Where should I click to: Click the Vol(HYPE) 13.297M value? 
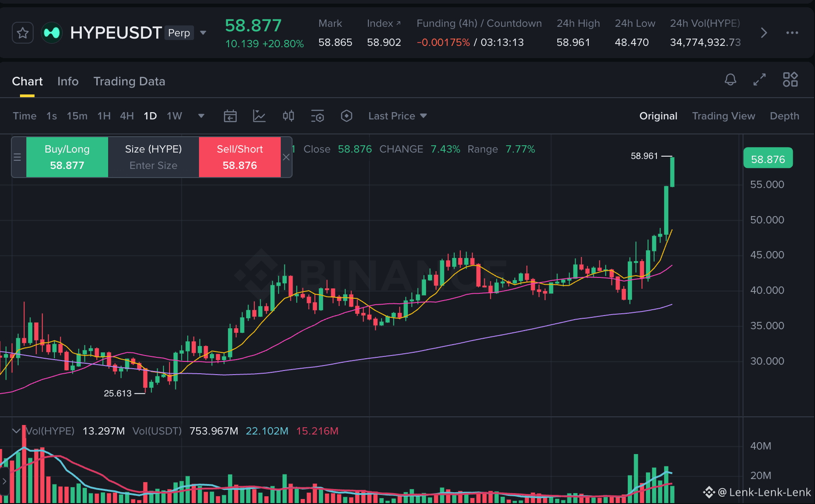104,431
